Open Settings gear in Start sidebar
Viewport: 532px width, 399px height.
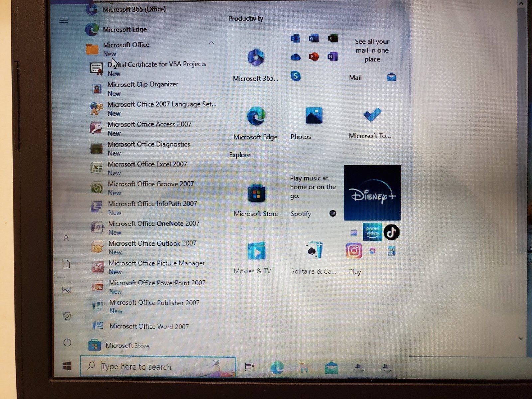67,316
